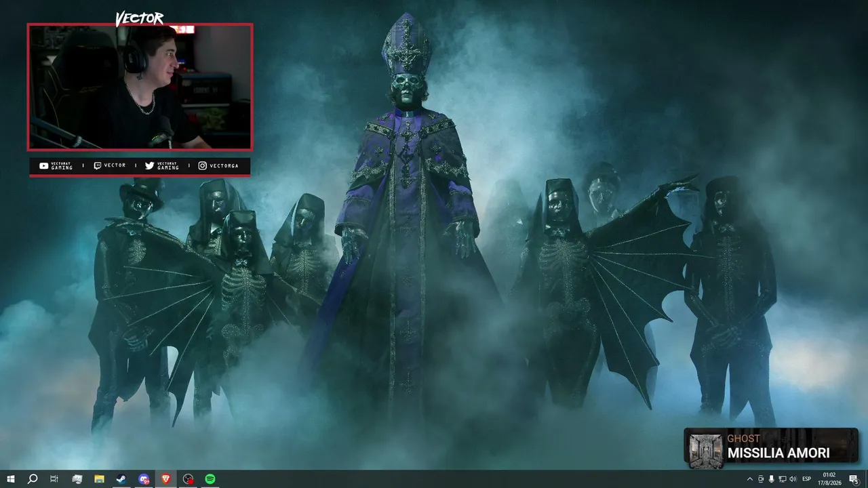Open the microphone tray icon
868x488 pixels.
(x=771, y=479)
